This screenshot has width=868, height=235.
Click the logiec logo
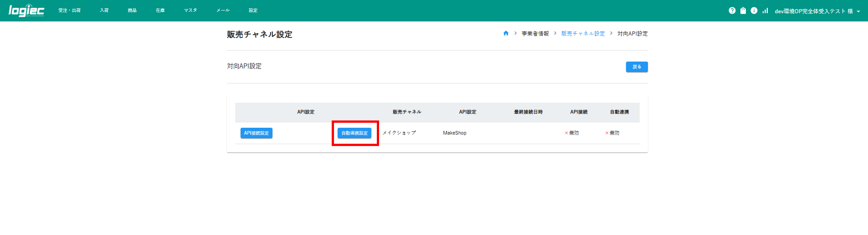pyautogui.click(x=26, y=10)
